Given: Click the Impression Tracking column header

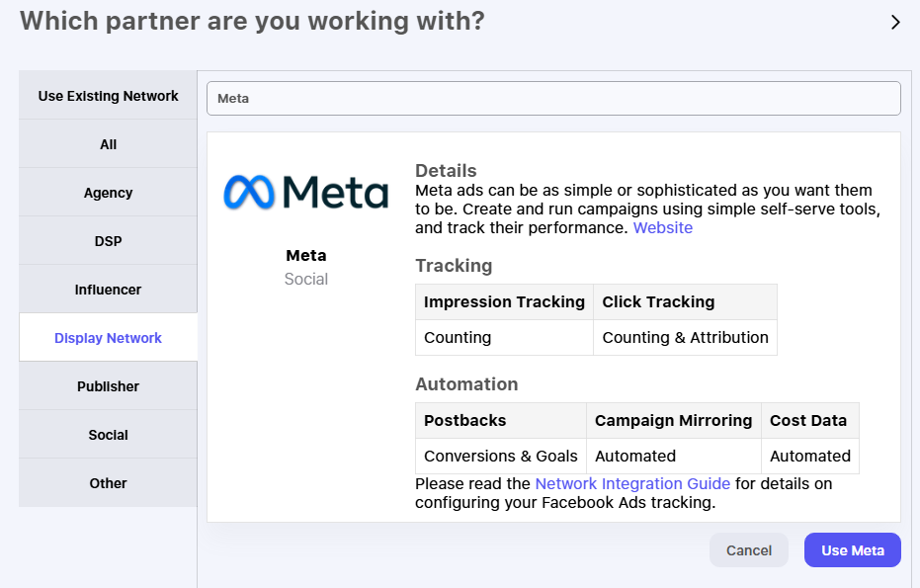Looking at the screenshot, I should click(x=504, y=302).
